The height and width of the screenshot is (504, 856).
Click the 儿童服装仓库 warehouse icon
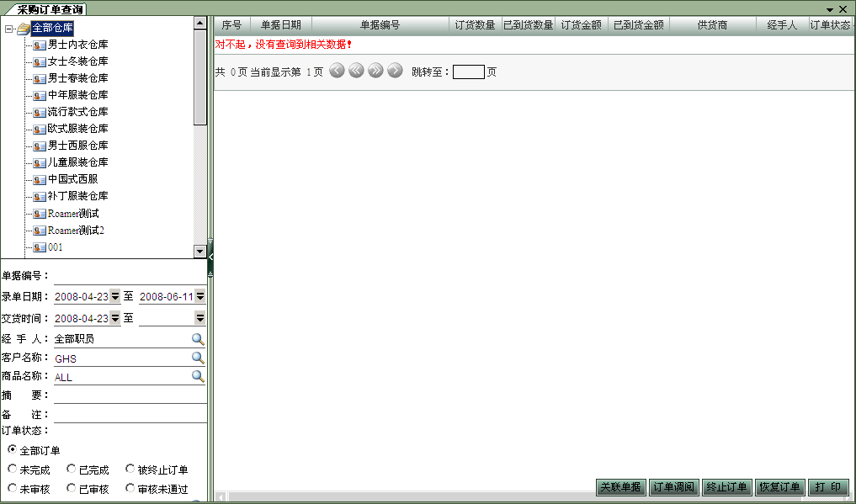point(40,163)
